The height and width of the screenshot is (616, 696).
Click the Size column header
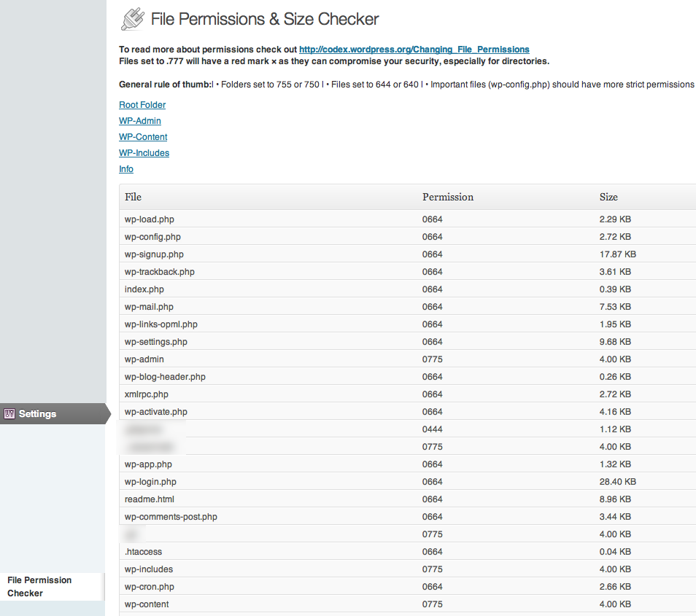point(608,197)
